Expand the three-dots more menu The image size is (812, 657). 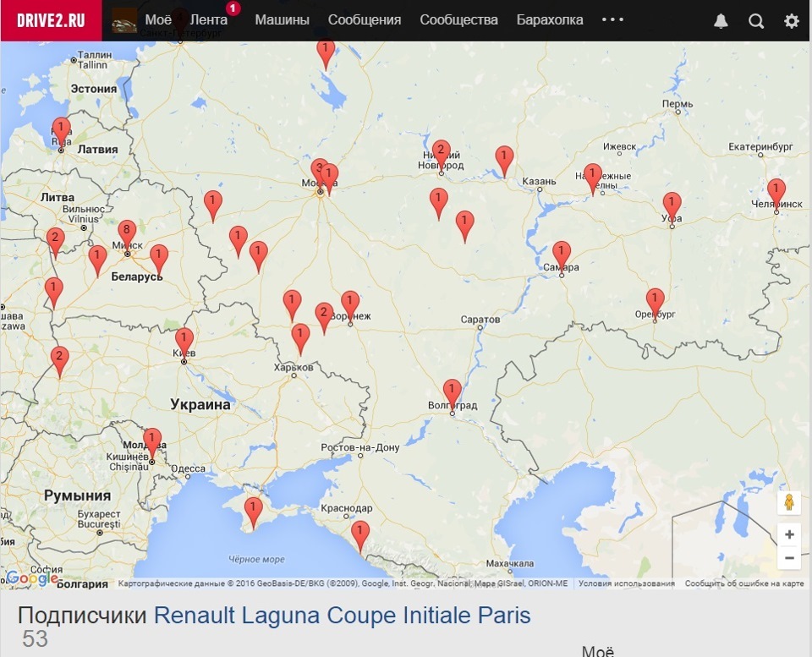click(612, 19)
